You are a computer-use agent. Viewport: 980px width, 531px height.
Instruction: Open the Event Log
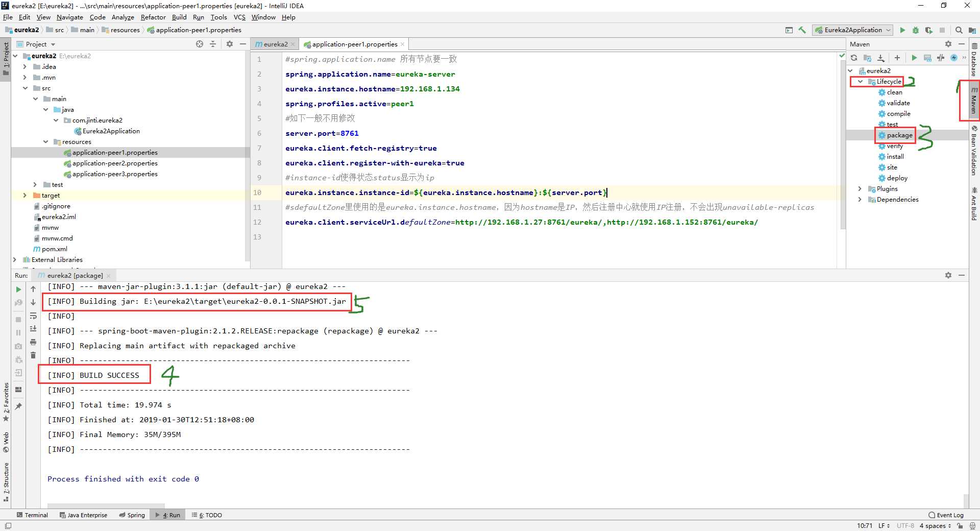coord(946,515)
